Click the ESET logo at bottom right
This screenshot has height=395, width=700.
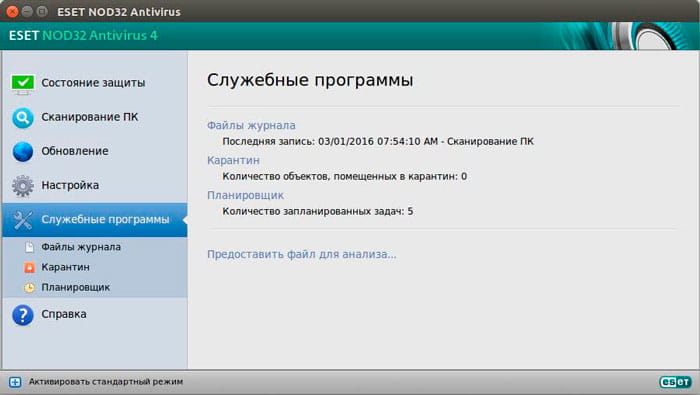pyautogui.click(x=675, y=382)
